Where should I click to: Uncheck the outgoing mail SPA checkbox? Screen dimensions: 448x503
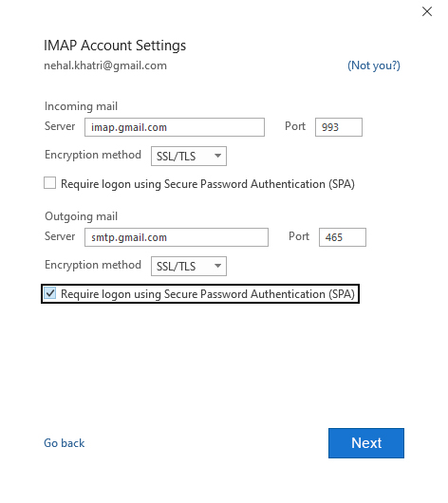[49, 293]
